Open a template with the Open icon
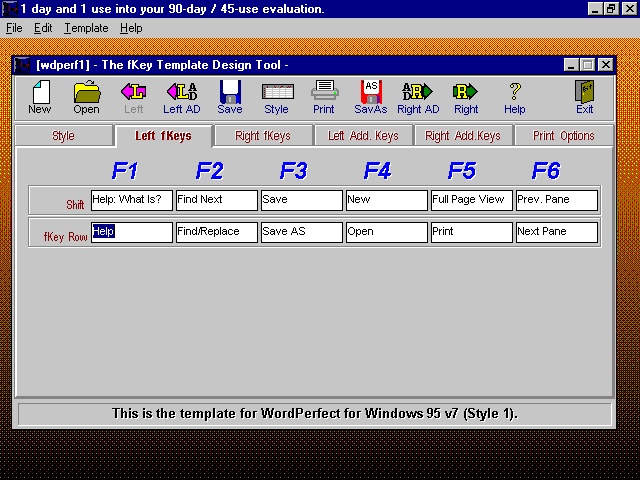This screenshot has width=640, height=480. point(87,97)
